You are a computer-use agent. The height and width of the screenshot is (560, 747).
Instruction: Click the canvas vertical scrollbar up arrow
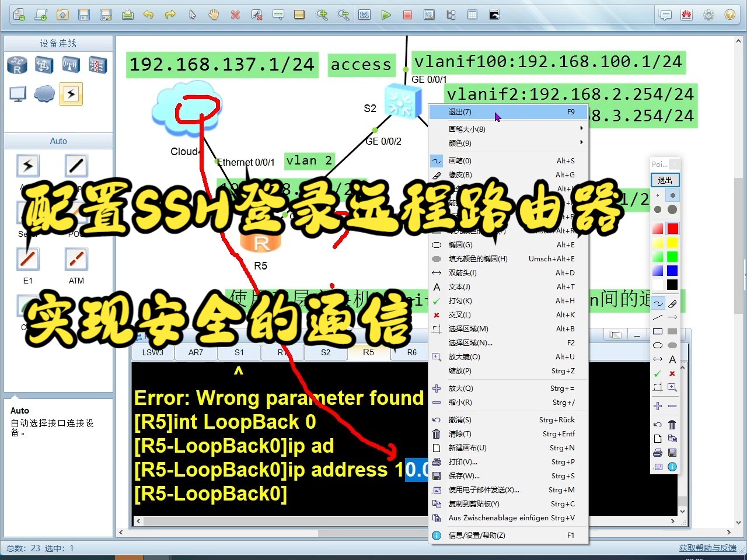[739, 41]
